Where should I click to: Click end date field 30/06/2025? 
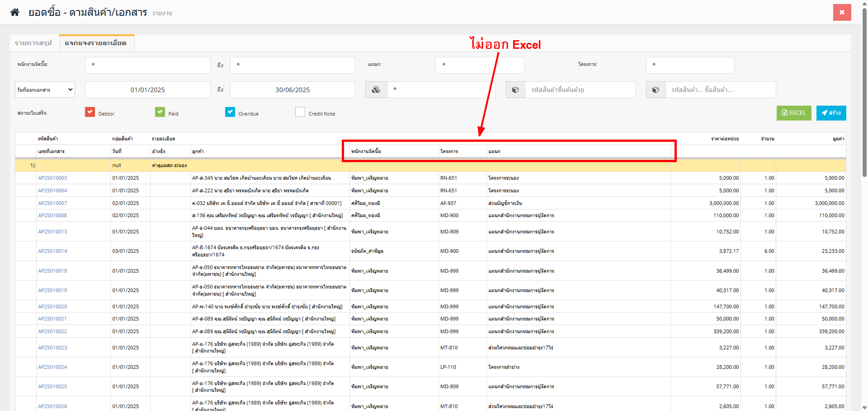(x=292, y=90)
